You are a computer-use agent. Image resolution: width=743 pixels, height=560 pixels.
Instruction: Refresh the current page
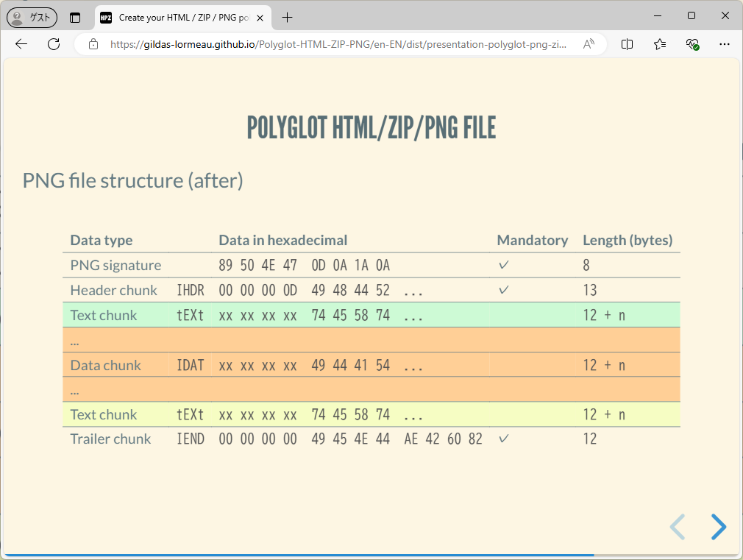pos(53,44)
